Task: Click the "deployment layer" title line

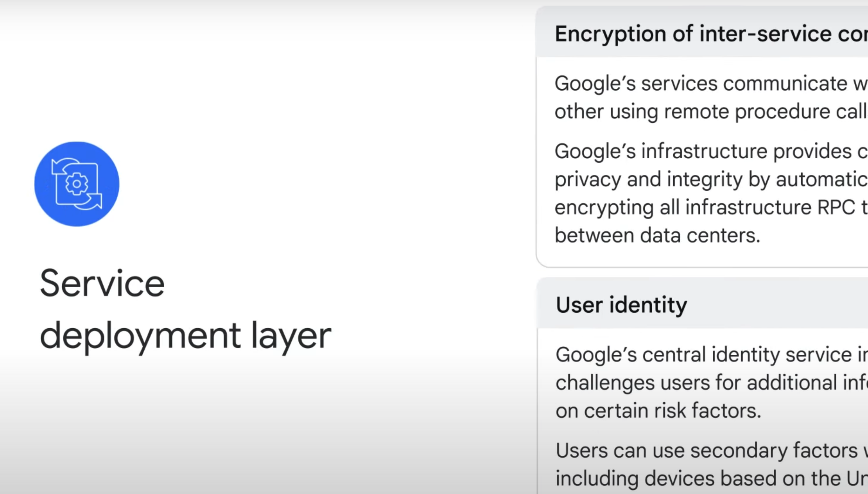Action: coord(185,336)
